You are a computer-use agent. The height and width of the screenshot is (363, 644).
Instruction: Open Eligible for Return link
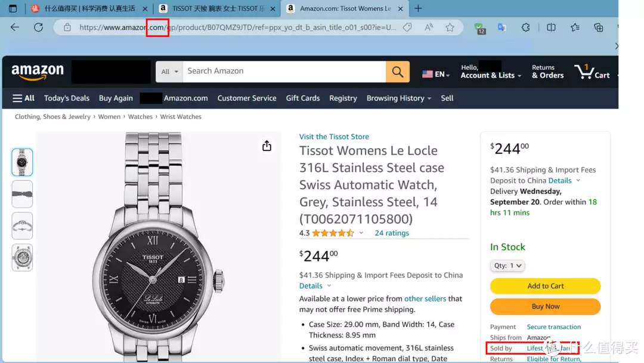553,359
